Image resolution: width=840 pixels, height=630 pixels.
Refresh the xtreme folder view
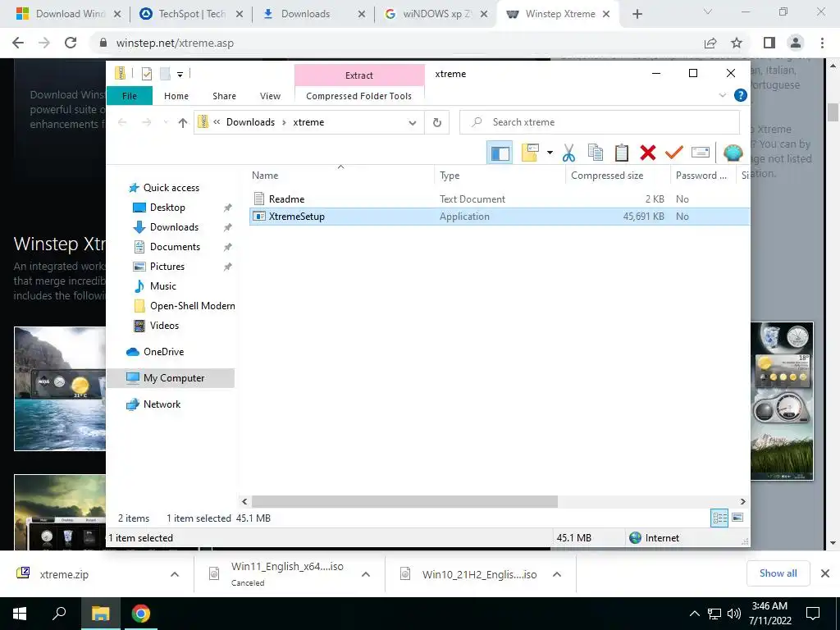(x=437, y=123)
